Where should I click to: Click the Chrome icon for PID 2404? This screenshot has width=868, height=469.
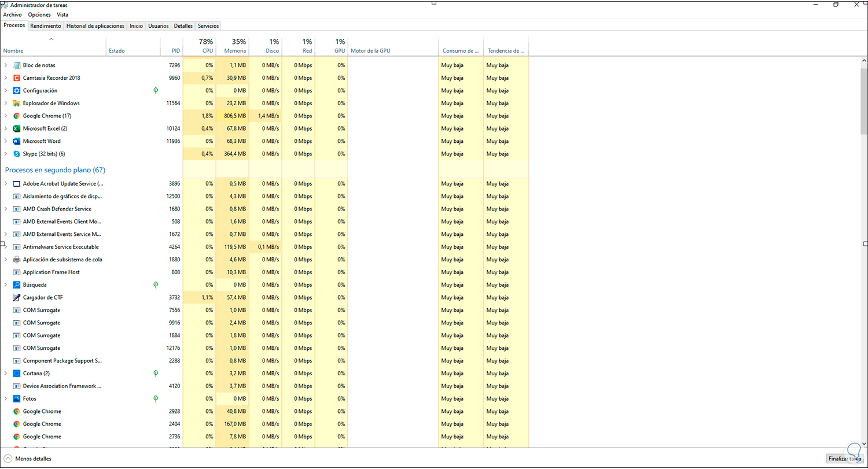[16, 424]
